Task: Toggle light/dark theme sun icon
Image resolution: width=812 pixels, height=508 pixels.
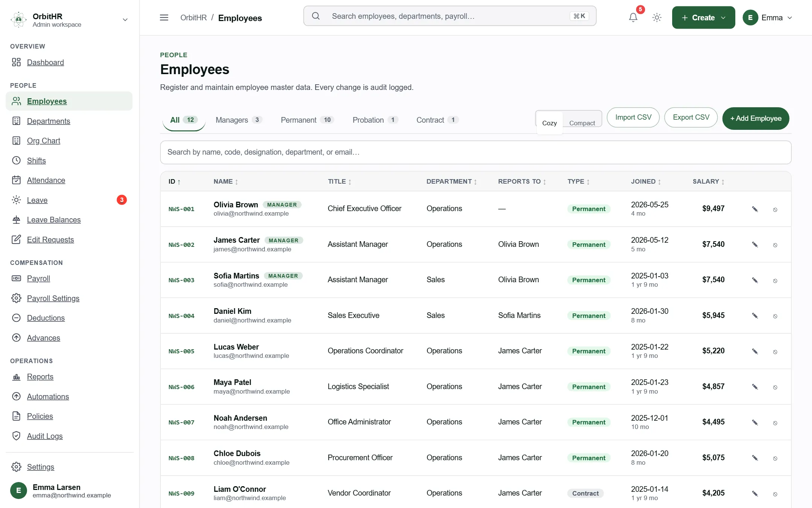Action: coord(657,17)
